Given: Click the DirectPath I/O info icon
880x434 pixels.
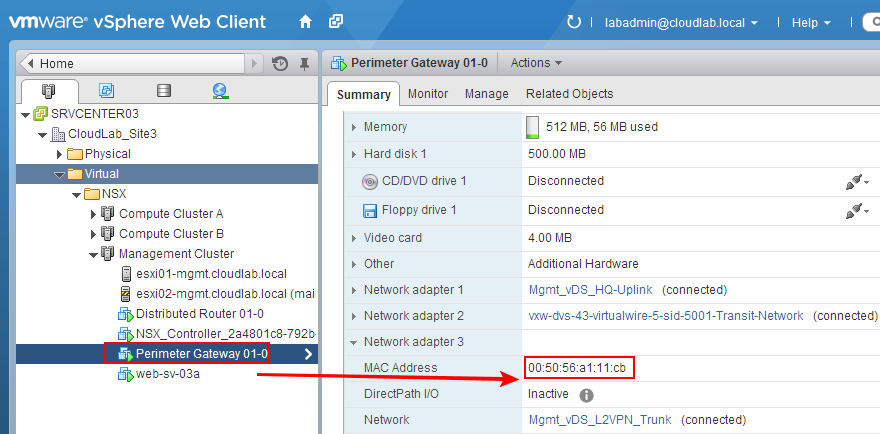Looking at the screenshot, I should click(x=586, y=395).
